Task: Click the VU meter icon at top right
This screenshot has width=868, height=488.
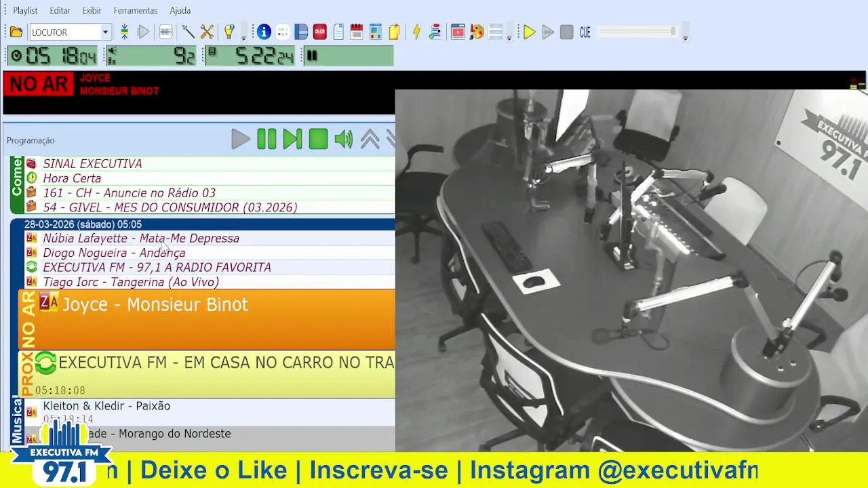Action: tap(857, 84)
